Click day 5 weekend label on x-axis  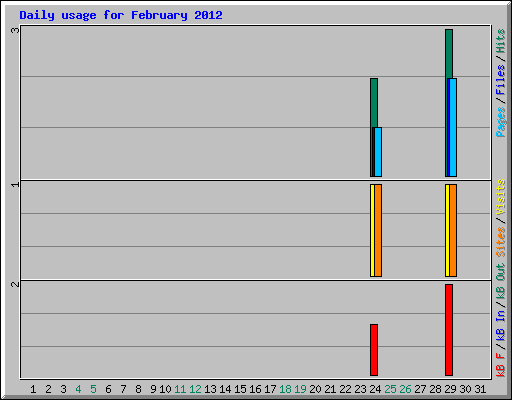point(93,389)
